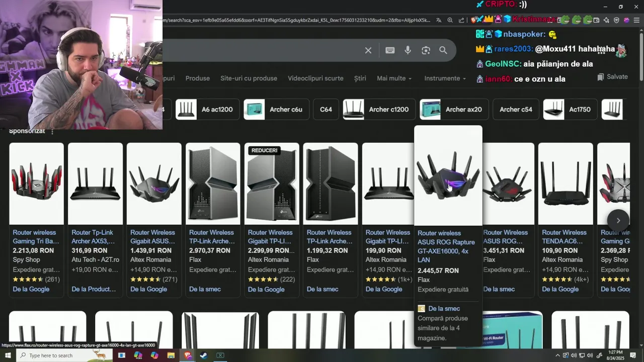Screen dimensions: 644x362
Task: Switch to Videoclipuri scurte tab
Action: click(315, 78)
